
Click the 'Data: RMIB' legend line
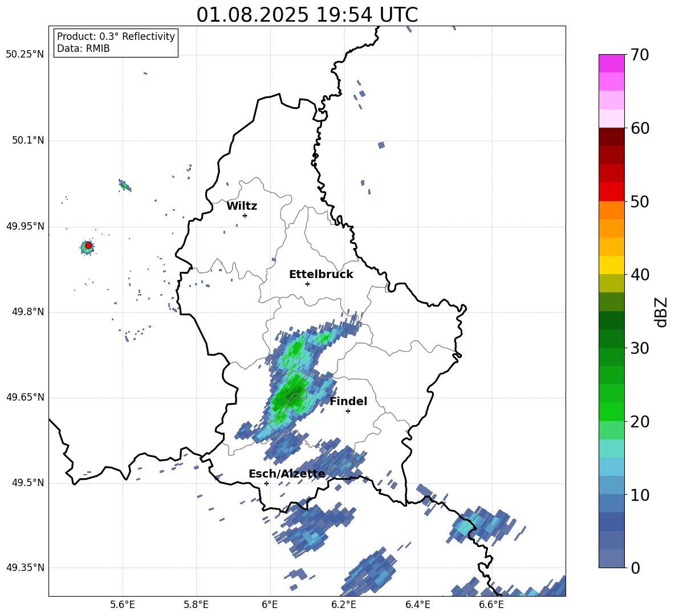click(83, 48)
